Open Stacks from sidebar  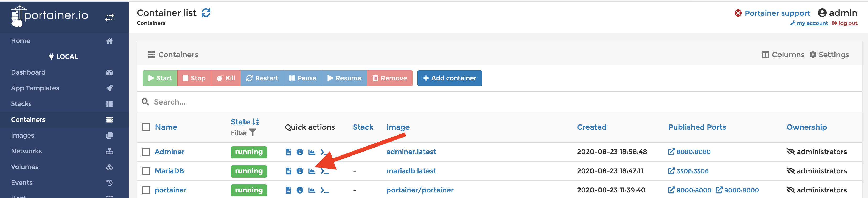pos(21,104)
